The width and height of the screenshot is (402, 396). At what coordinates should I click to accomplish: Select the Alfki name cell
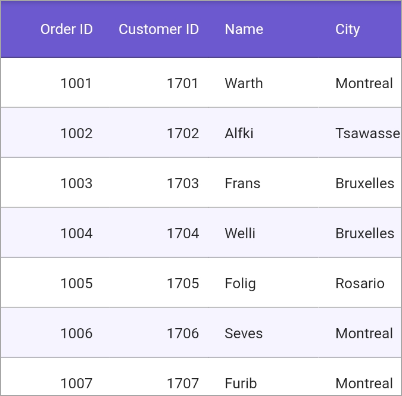click(x=263, y=133)
